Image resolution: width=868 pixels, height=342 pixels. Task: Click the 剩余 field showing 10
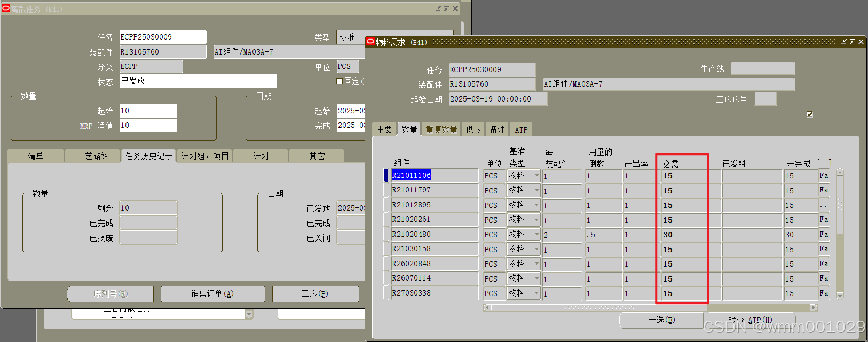pyautogui.click(x=148, y=208)
